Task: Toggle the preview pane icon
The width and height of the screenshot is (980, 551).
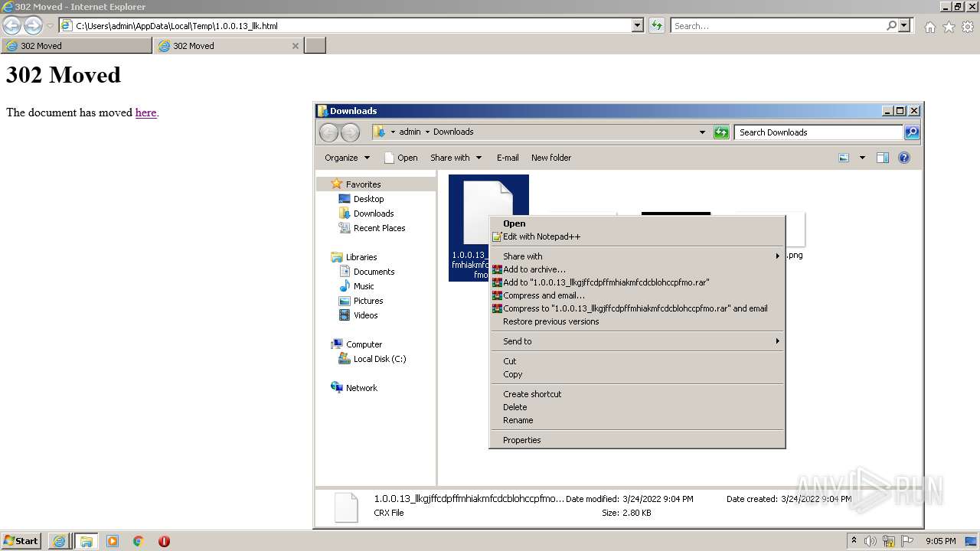Action: 883,158
